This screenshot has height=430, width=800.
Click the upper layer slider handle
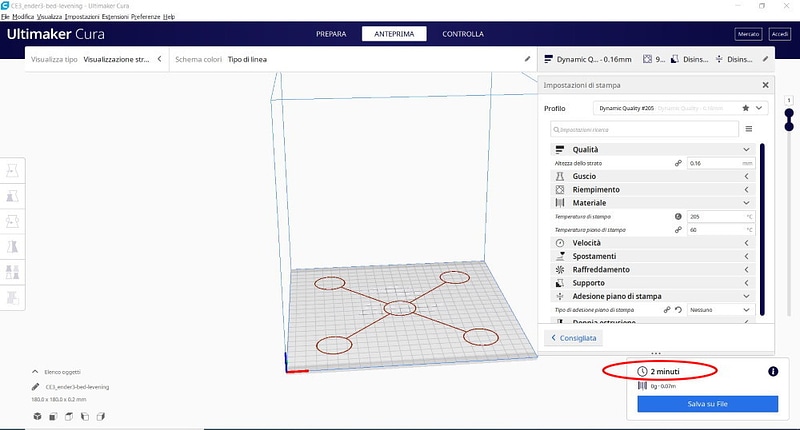pyautogui.click(x=789, y=113)
